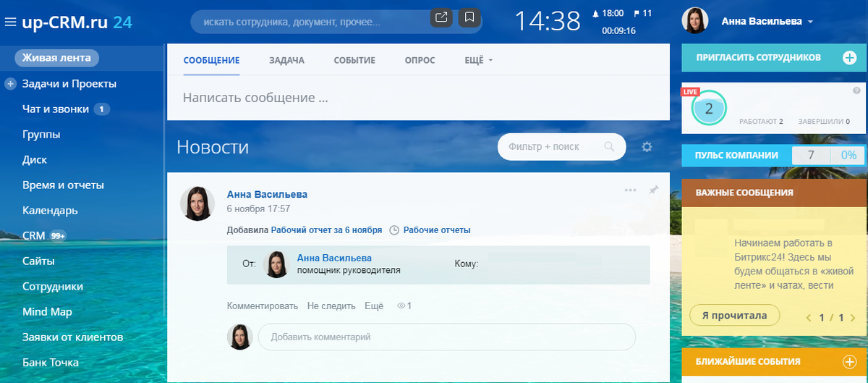Expand the Анна Васильева user dropdown

point(810,22)
